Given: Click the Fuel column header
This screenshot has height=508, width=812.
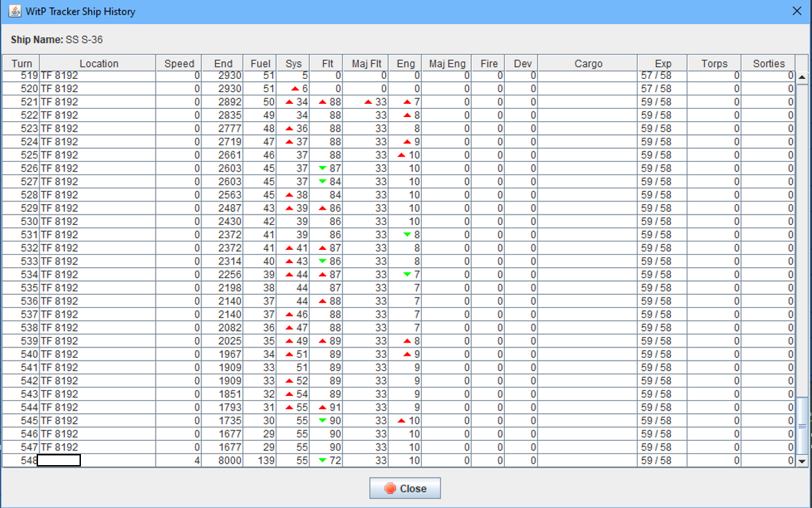Looking at the screenshot, I should [260, 64].
